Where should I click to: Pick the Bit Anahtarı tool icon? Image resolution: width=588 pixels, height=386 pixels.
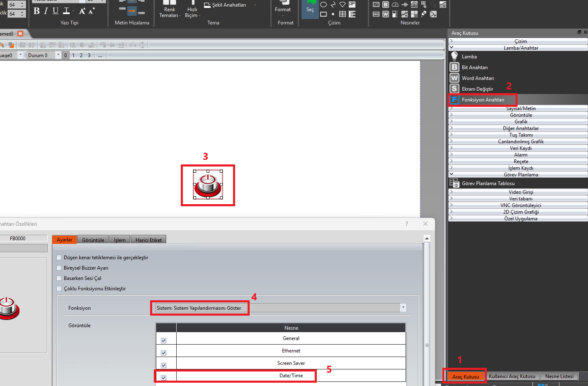pyautogui.click(x=454, y=67)
